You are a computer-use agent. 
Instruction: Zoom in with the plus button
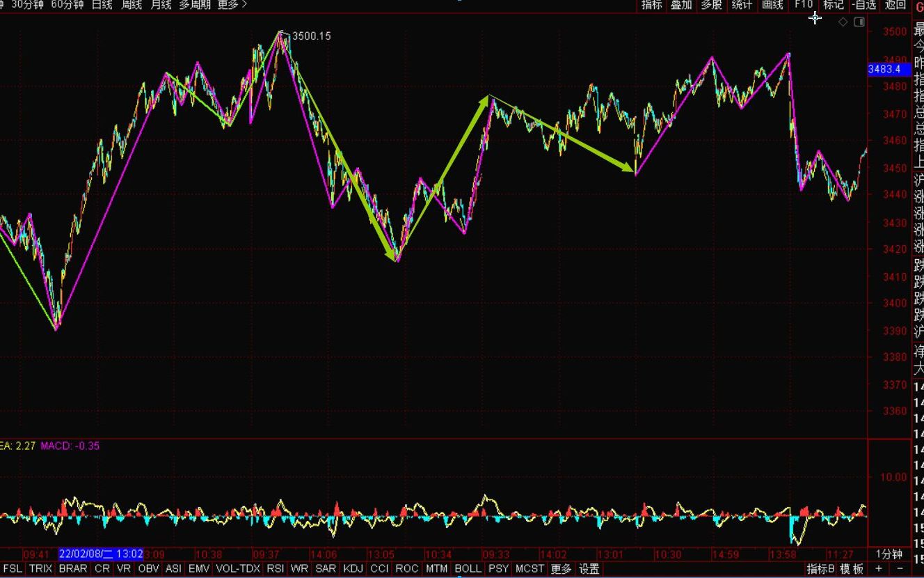879,568
